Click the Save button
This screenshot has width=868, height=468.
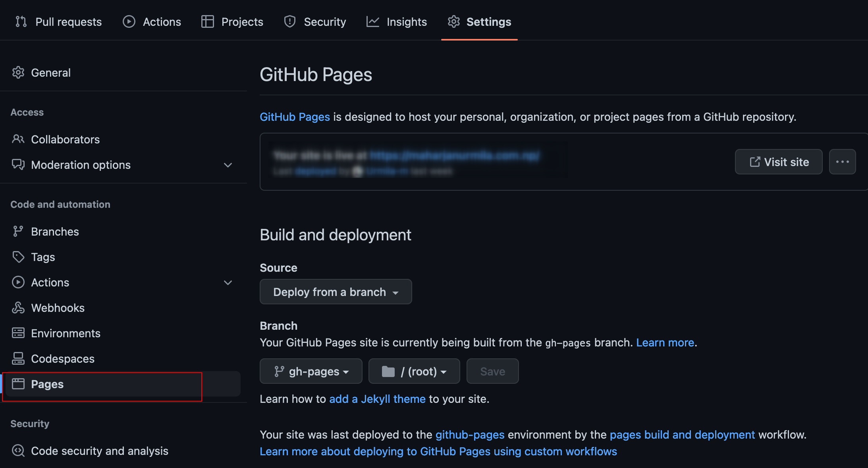492,371
